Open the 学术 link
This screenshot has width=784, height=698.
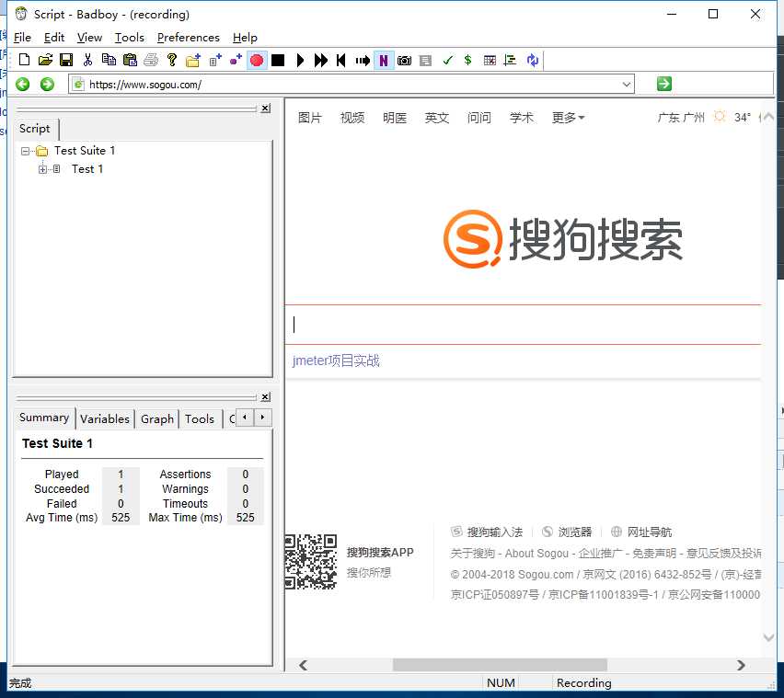tap(522, 118)
